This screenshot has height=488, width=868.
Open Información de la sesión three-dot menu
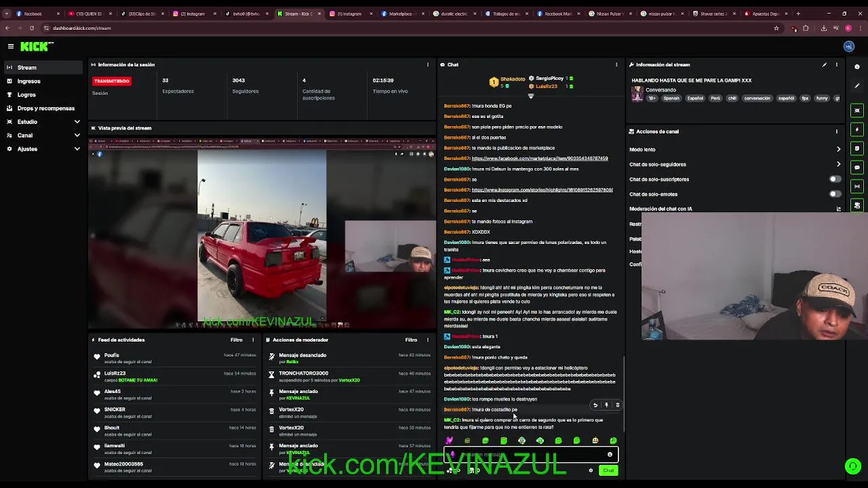428,65
